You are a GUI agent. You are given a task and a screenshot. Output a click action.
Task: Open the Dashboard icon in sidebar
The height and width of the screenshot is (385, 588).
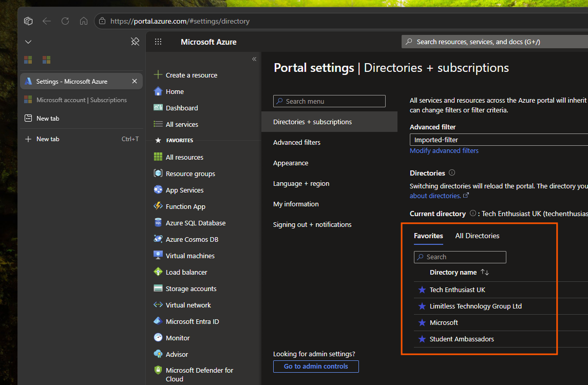[x=158, y=108]
